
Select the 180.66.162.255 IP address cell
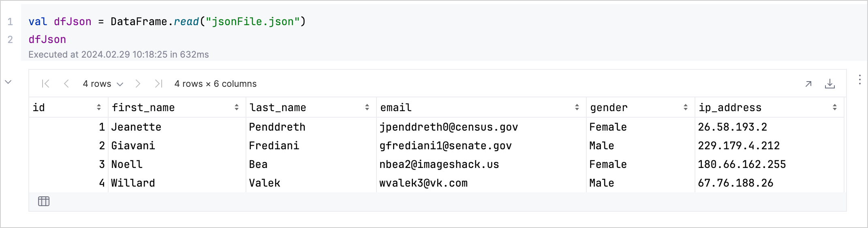pyautogui.click(x=742, y=165)
